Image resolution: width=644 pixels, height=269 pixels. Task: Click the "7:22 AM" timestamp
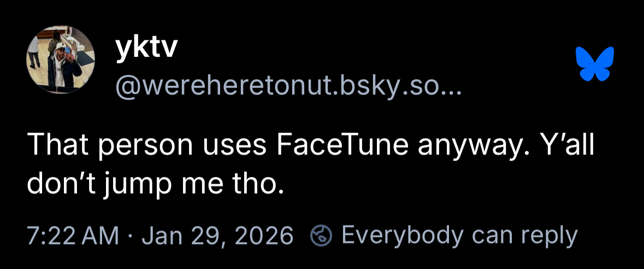pyautogui.click(x=73, y=235)
